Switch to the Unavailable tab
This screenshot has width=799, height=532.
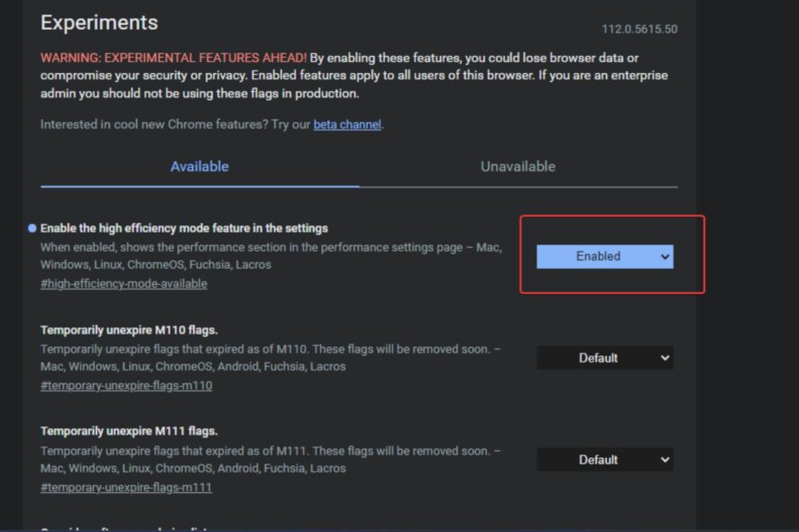pyautogui.click(x=518, y=167)
